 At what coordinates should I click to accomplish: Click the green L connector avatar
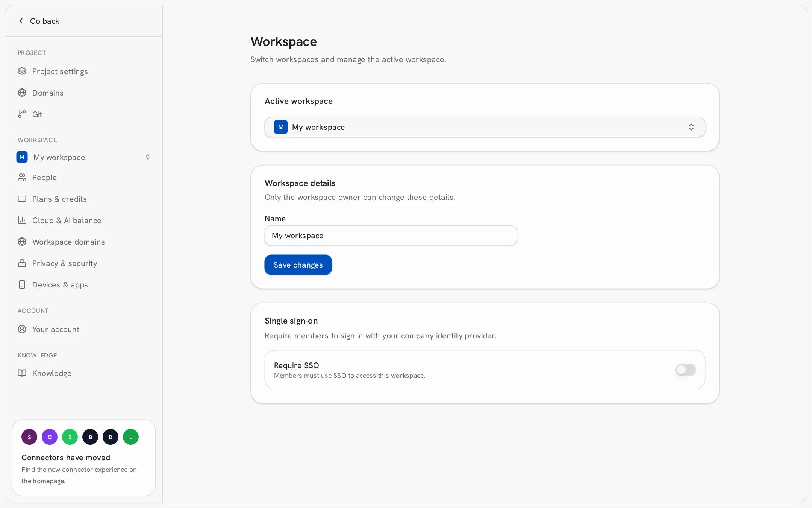(131, 437)
